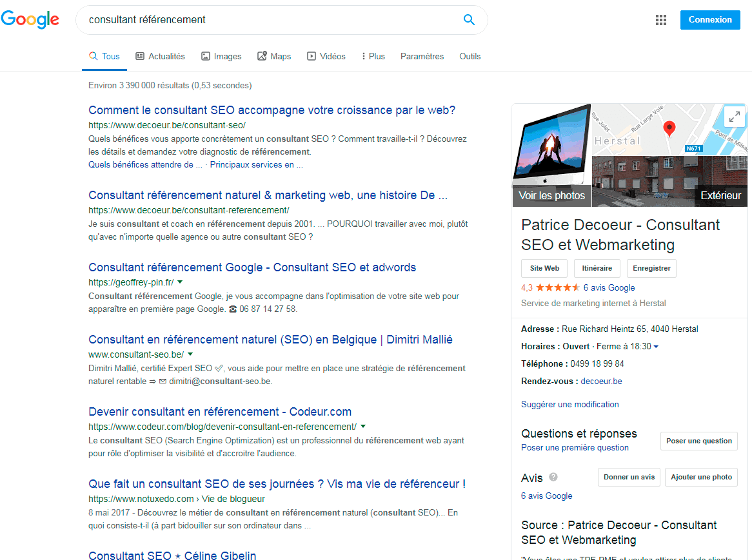The height and width of the screenshot is (560, 752).
Task: Switch to the Actualités tab
Action: coord(160,56)
